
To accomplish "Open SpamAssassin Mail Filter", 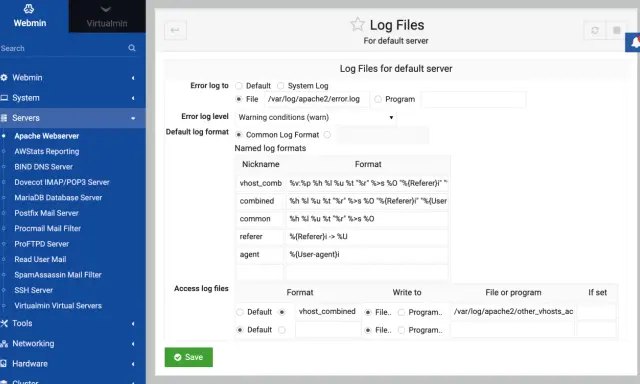I will 58,275.
